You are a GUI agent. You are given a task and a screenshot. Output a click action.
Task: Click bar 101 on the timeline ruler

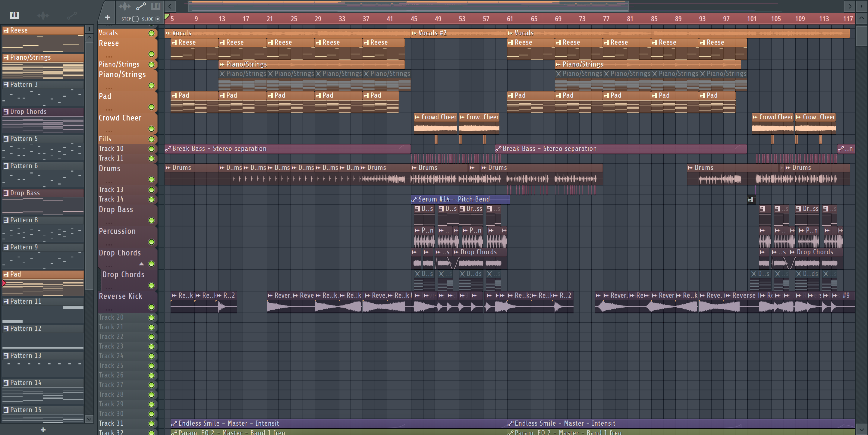click(x=752, y=19)
